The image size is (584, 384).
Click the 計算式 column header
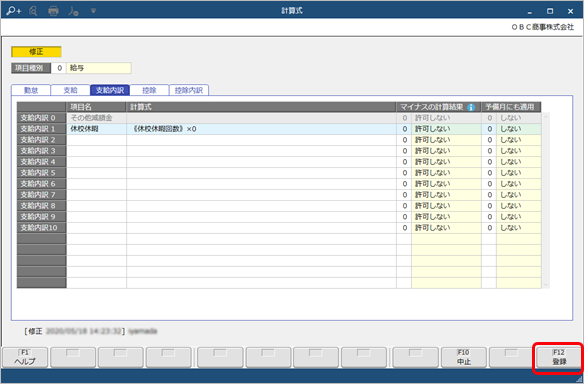pos(261,107)
